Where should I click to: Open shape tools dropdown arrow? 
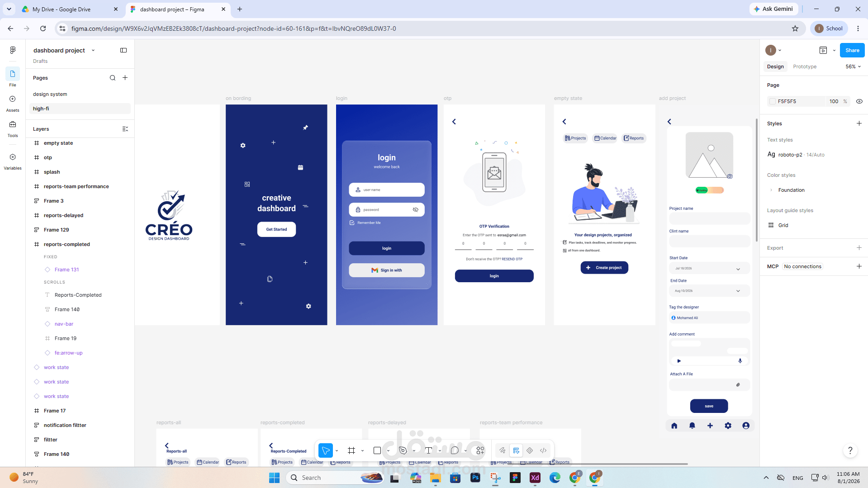pos(389,451)
